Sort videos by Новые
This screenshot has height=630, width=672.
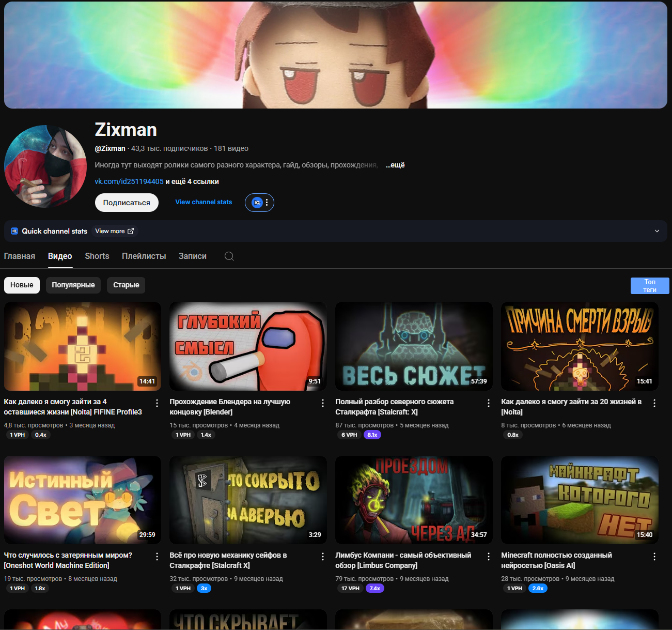(22, 285)
